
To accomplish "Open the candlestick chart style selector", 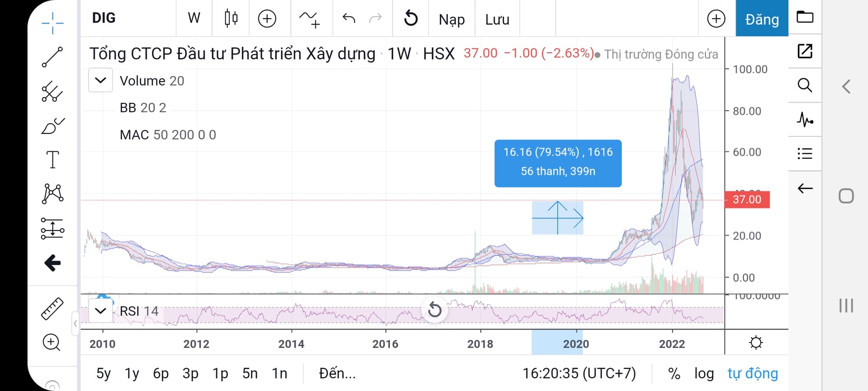I will click(x=231, y=19).
